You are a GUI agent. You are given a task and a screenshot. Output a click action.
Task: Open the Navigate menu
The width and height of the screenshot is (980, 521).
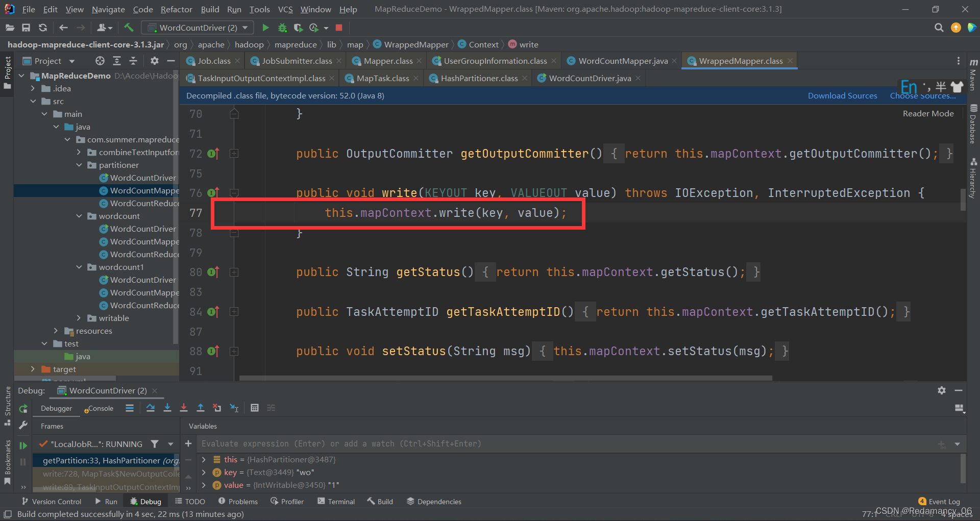coord(108,9)
